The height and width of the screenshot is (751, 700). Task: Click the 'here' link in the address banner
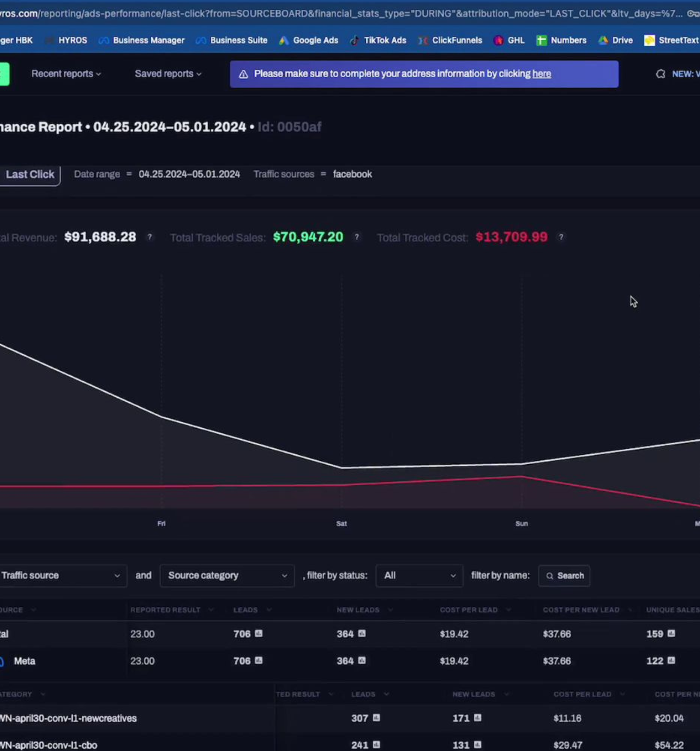(542, 74)
